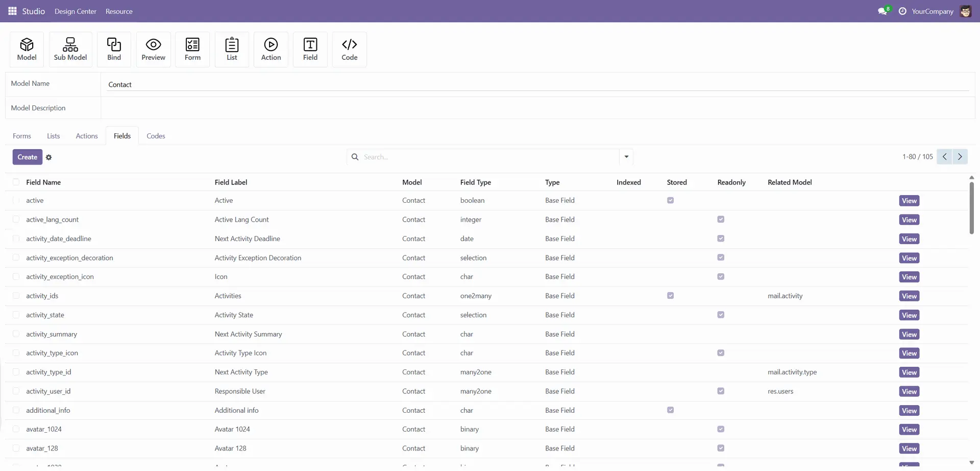Expand the search options dropdown arrow
The height and width of the screenshot is (471, 980).
[x=626, y=157]
